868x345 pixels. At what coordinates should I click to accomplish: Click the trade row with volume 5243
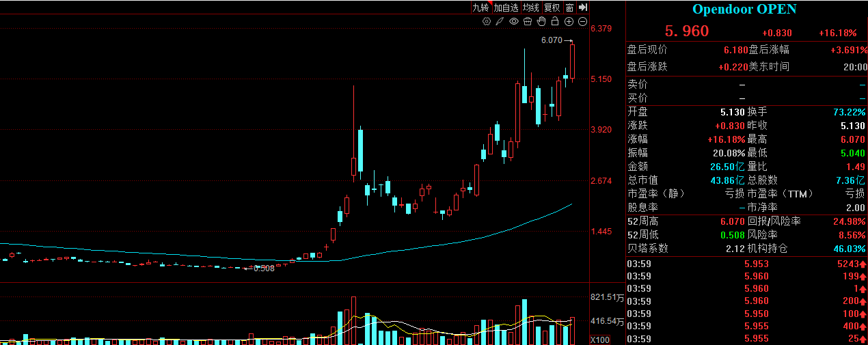pos(746,264)
